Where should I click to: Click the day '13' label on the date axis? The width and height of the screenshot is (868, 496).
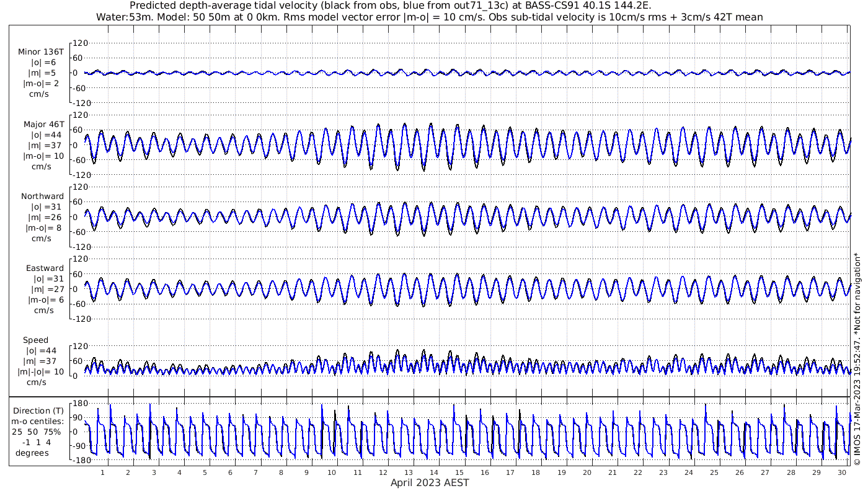click(409, 472)
